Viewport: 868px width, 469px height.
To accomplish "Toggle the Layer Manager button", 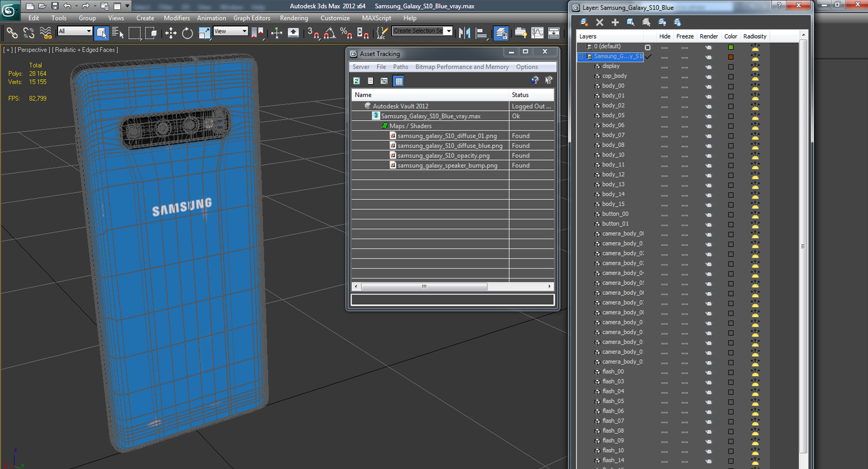I will 501,33.
